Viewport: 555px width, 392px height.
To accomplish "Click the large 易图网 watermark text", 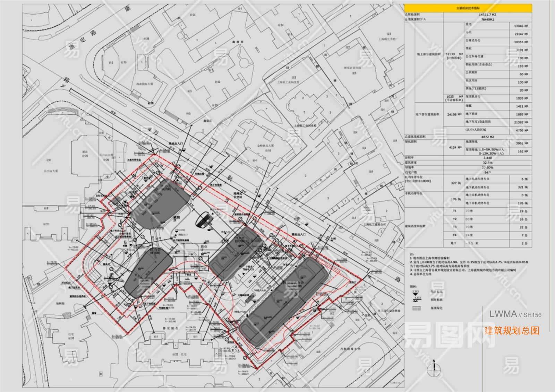I will [x=450, y=334].
